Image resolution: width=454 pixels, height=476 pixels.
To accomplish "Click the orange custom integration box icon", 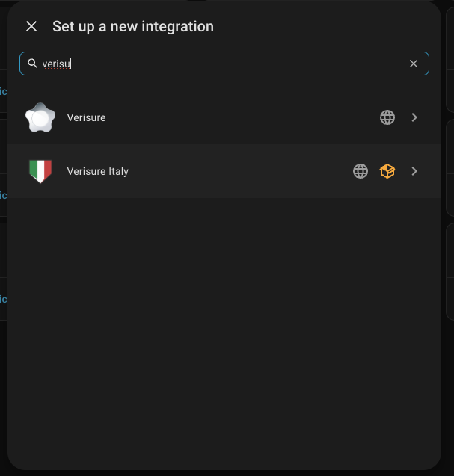I will point(387,171).
